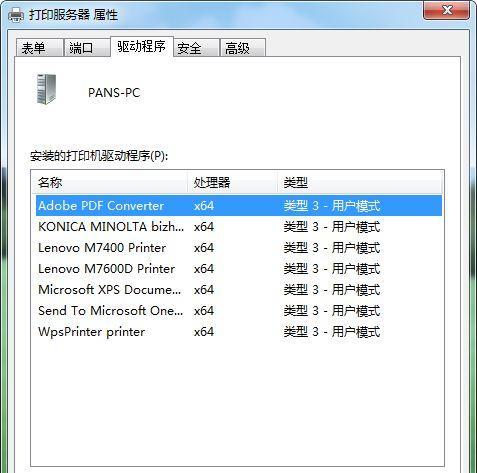Select Lenovo M7400 Printer driver

coord(239,248)
